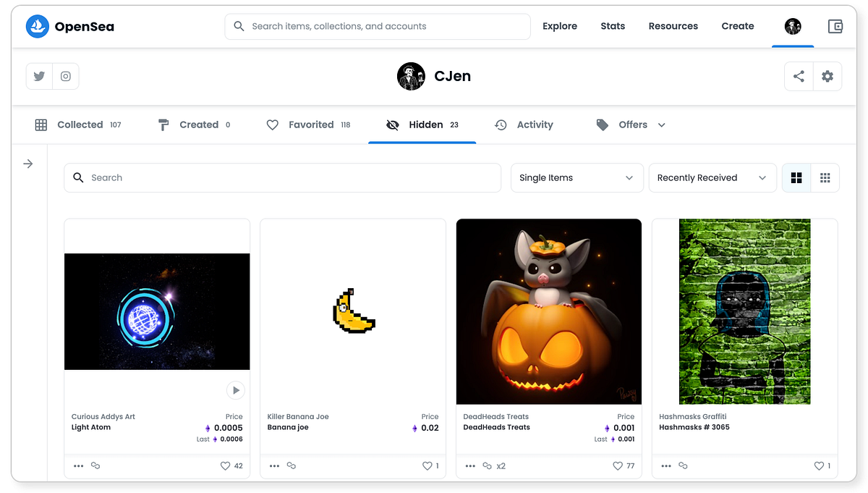This screenshot has width=868, height=493.
Task: Open CJen's Instagram link icon
Action: click(66, 76)
